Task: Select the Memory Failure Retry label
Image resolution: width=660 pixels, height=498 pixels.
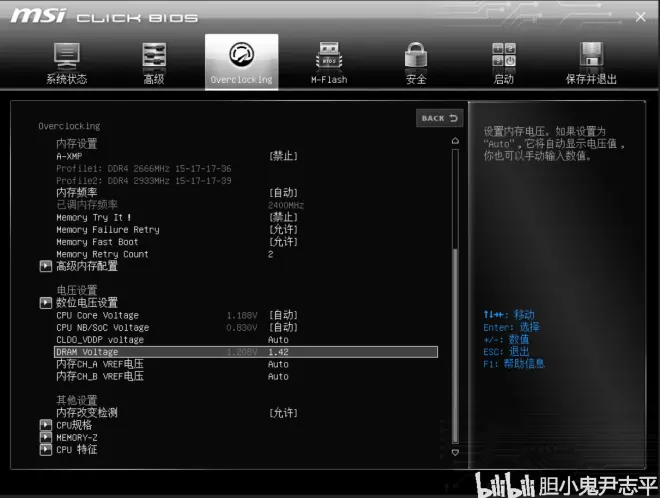Action: point(108,229)
